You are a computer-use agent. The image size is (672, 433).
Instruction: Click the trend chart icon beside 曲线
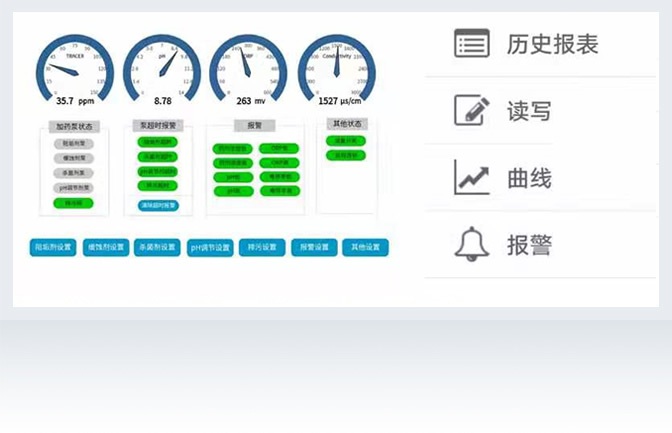tap(471, 177)
